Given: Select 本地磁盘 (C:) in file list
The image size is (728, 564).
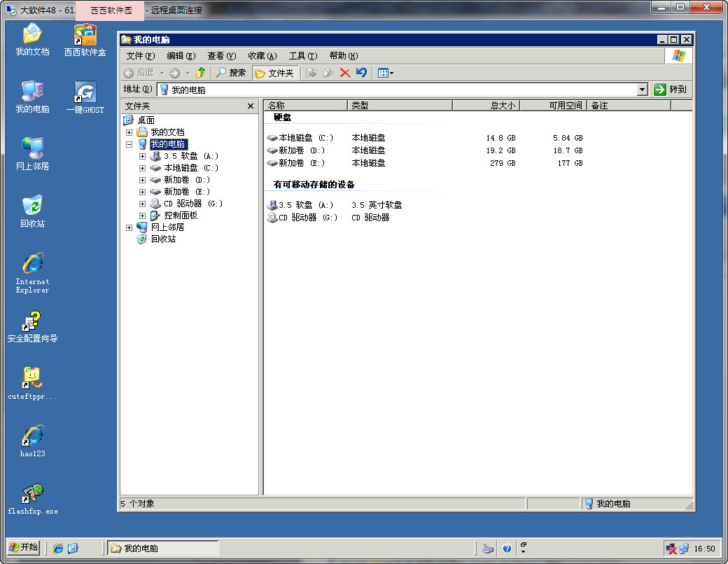Looking at the screenshot, I should point(300,138).
